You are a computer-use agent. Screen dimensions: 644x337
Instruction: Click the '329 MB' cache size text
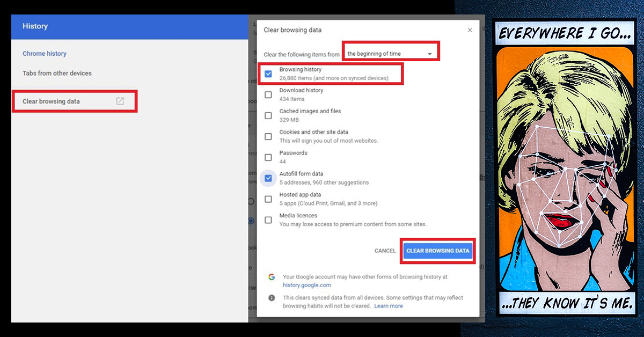[x=289, y=120]
